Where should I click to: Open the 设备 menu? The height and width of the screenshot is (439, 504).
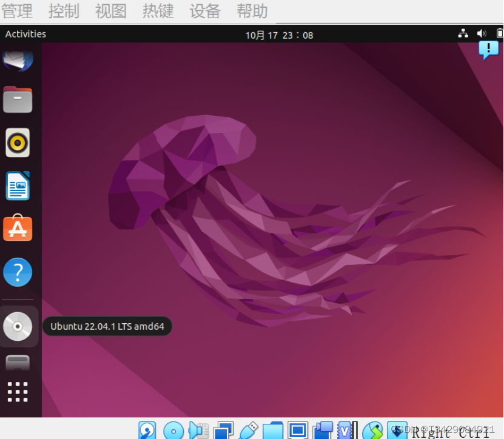tap(205, 12)
